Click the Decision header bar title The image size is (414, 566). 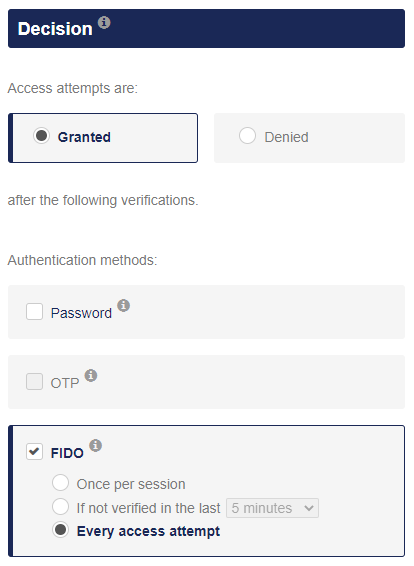coord(55,29)
